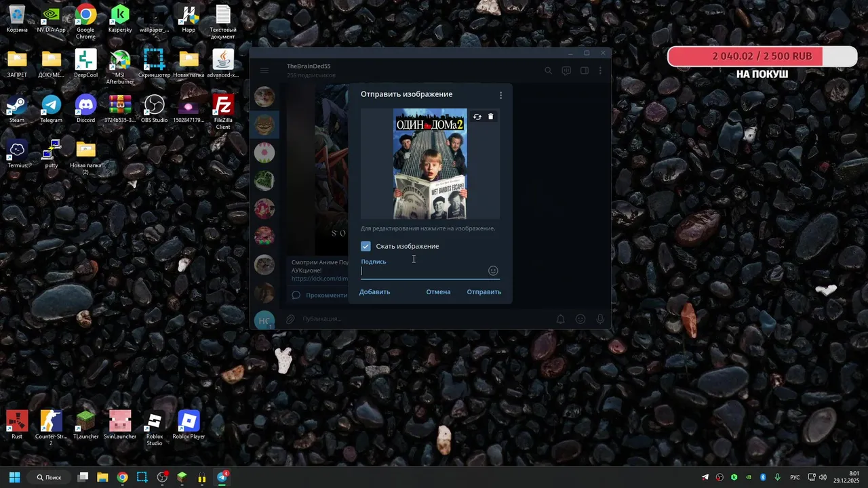Click the HC avatar in Telegram message bar
The height and width of the screenshot is (488, 868).
click(x=264, y=321)
